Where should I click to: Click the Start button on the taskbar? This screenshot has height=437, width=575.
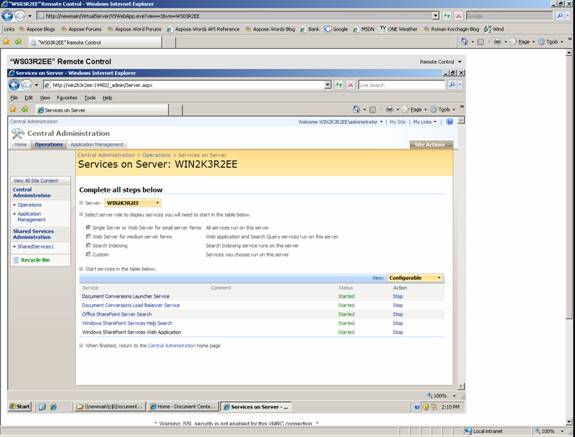coord(20,407)
